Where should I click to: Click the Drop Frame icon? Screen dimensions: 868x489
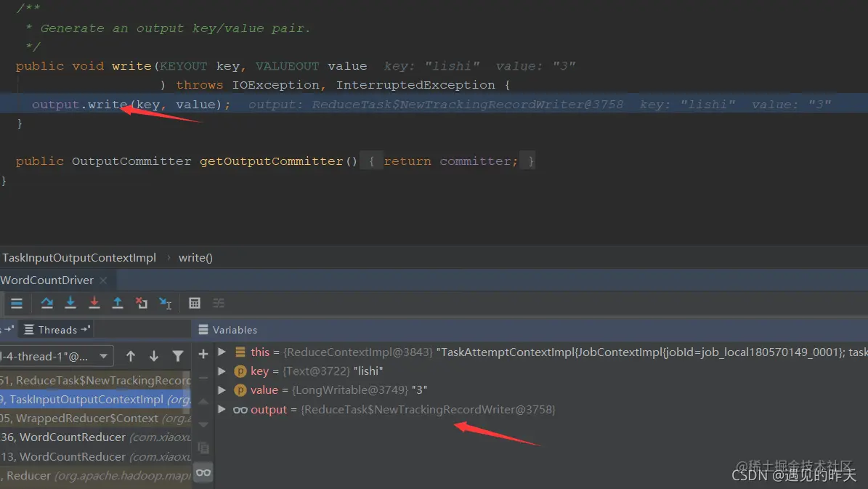(142, 303)
